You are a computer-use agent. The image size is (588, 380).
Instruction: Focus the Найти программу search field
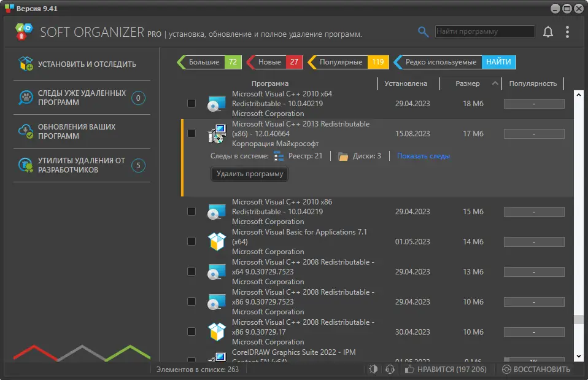(x=485, y=31)
